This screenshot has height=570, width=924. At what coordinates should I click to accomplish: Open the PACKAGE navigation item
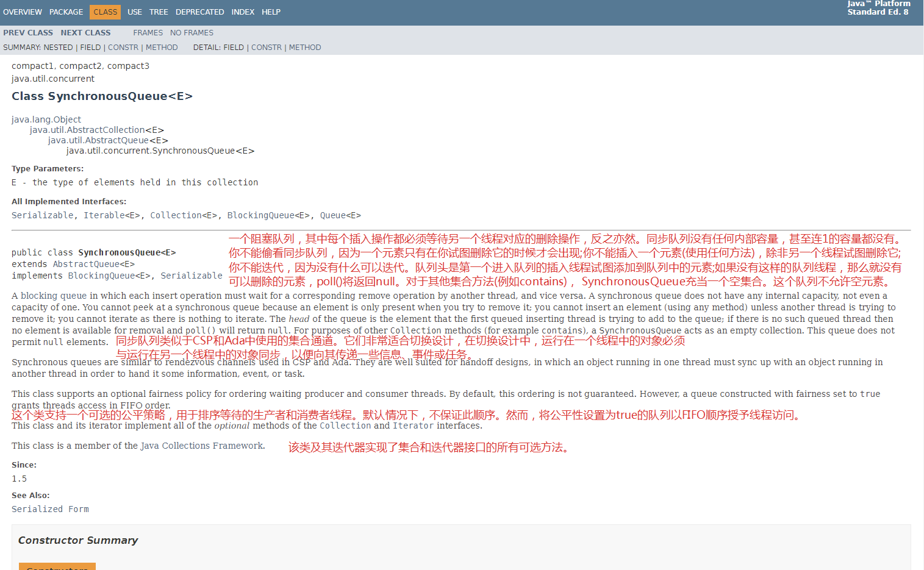(x=66, y=12)
